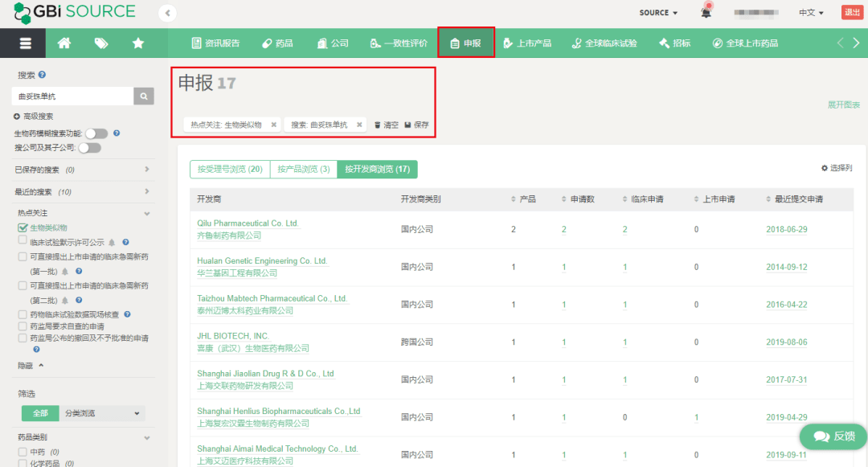868x467 pixels.
Task: Click bell icon beside (第二批)
Action: pyautogui.click(x=65, y=300)
